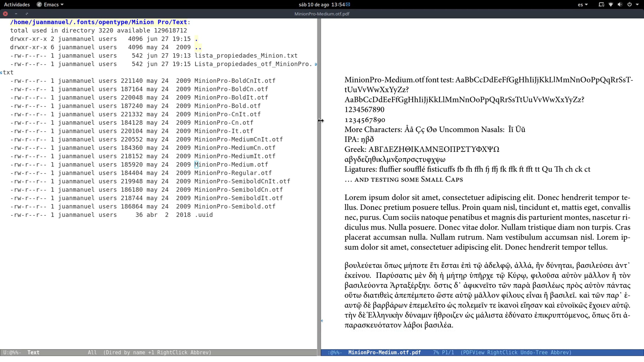The width and height of the screenshot is (644, 362).
Task: Click the 'More Characters:' line in the PDF
Action: pyautogui.click(x=435, y=130)
